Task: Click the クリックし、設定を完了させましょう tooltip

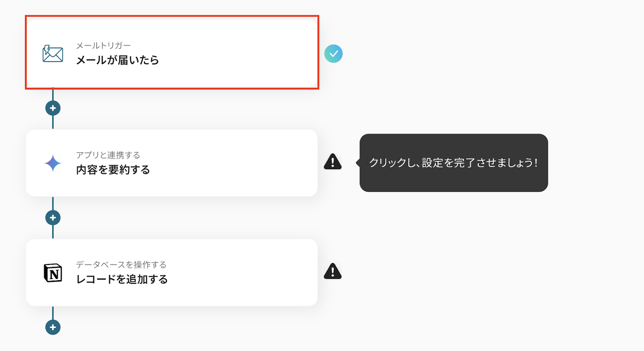Action: tap(454, 163)
